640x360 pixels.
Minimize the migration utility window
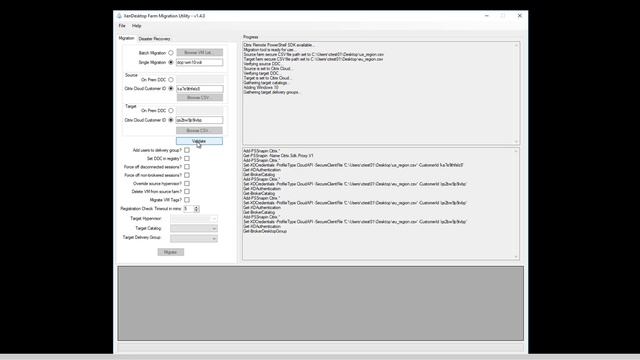pyautogui.click(x=487, y=16)
